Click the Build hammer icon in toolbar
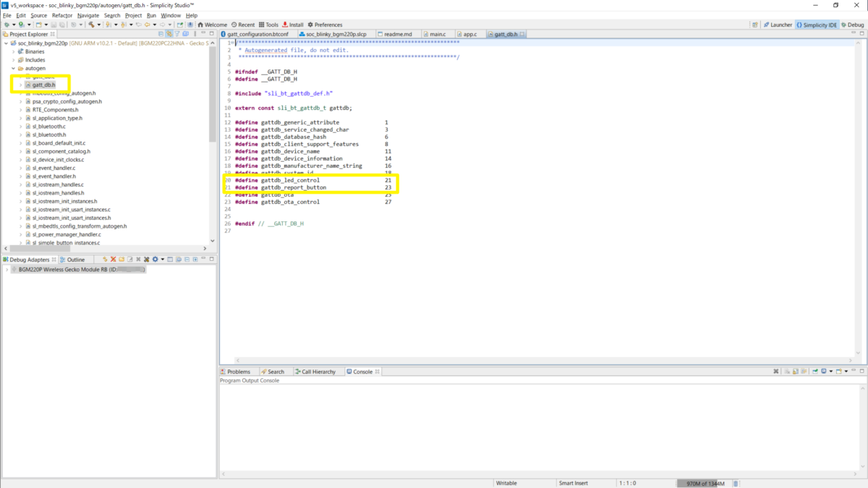This screenshot has width=868, height=488. (91, 25)
